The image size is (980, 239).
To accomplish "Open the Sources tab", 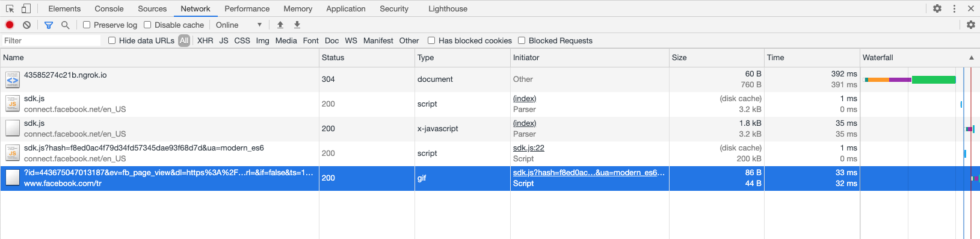I will (152, 8).
